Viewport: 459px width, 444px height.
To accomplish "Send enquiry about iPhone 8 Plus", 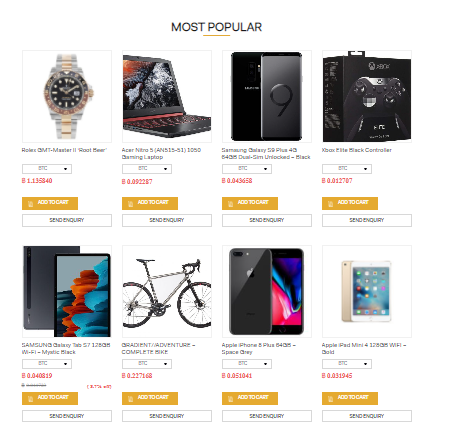I will (267, 416).
